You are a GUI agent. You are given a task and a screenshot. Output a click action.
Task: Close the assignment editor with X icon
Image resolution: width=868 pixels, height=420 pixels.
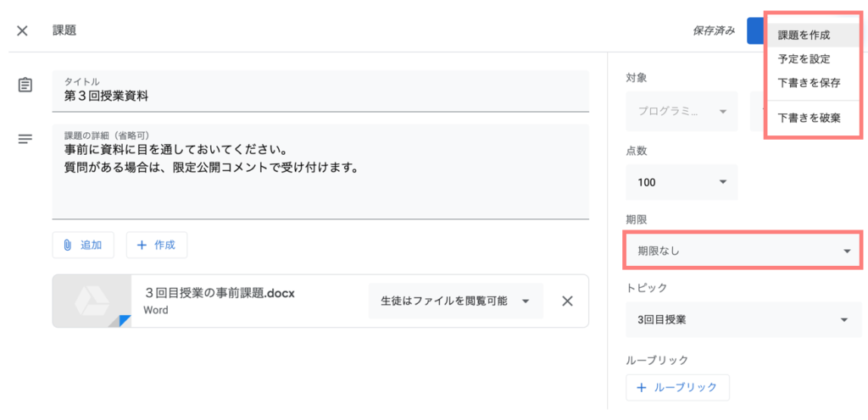(22, 30)
